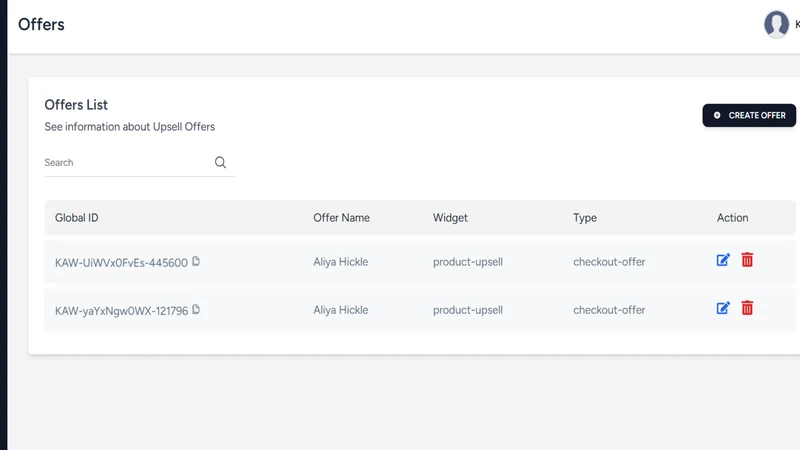Click the Global ID column header
The image size is (800, 450).
(77, 218)
